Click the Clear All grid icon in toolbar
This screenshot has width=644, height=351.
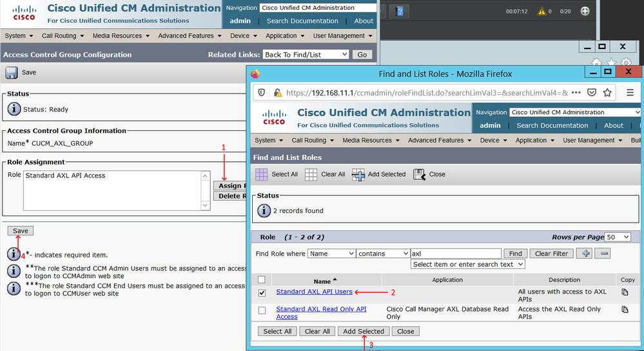[x=311, y=174]
